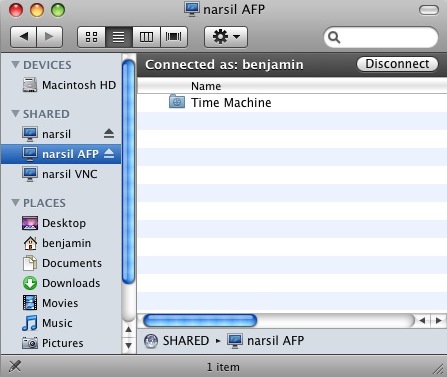Click the Desktop icon in sidebar
The width and height of the screenshot is (447, 377).
coord(30,223)
